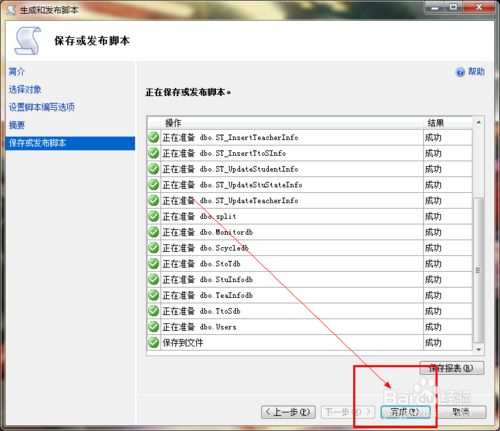
Task: Click success icon for dbo.TtoSdb row
Action: [154, 311]
